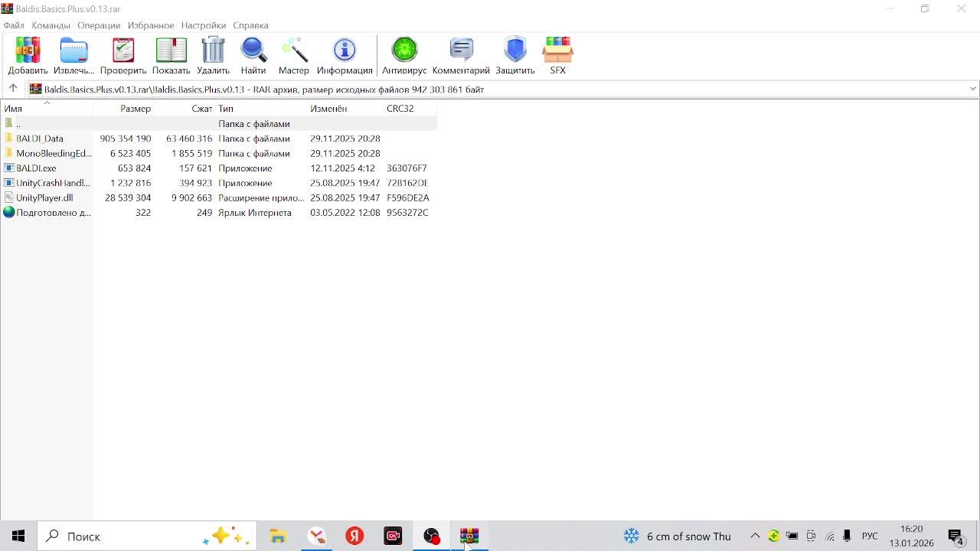This screenshot has height=551, width=980.
Task: Click size value 905 354 190
Action: tap(126, 139)
